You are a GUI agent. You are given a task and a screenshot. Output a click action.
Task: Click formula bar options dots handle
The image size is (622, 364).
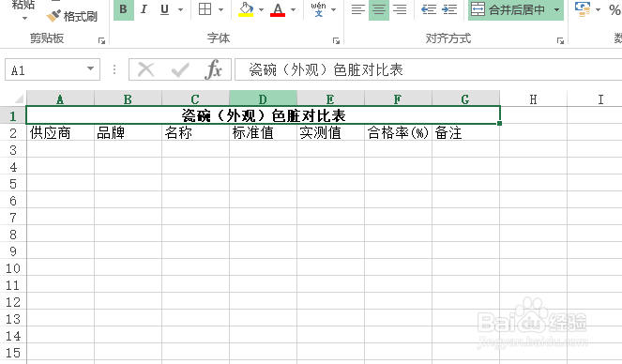point(114,69)
